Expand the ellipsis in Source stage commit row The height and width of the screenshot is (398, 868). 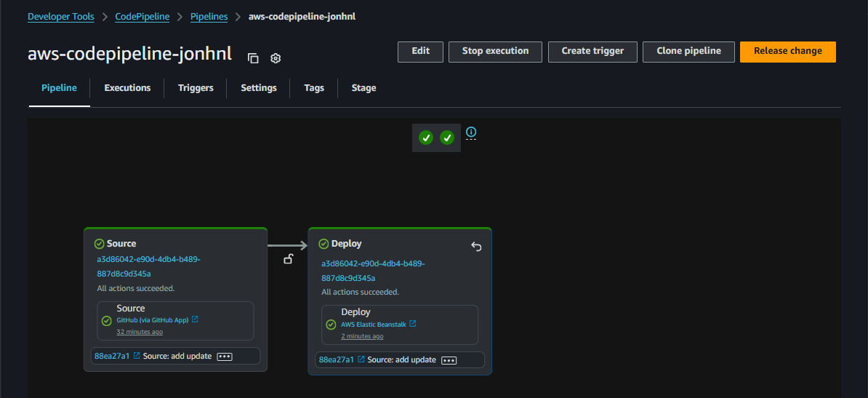pos(224,357)
